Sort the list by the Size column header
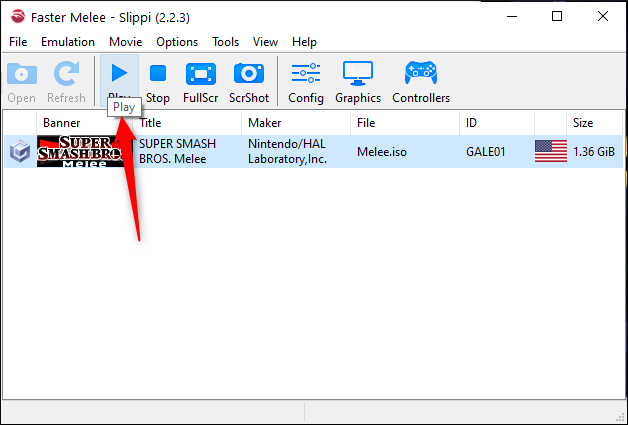628x425 pixels. tap(594, 123)
